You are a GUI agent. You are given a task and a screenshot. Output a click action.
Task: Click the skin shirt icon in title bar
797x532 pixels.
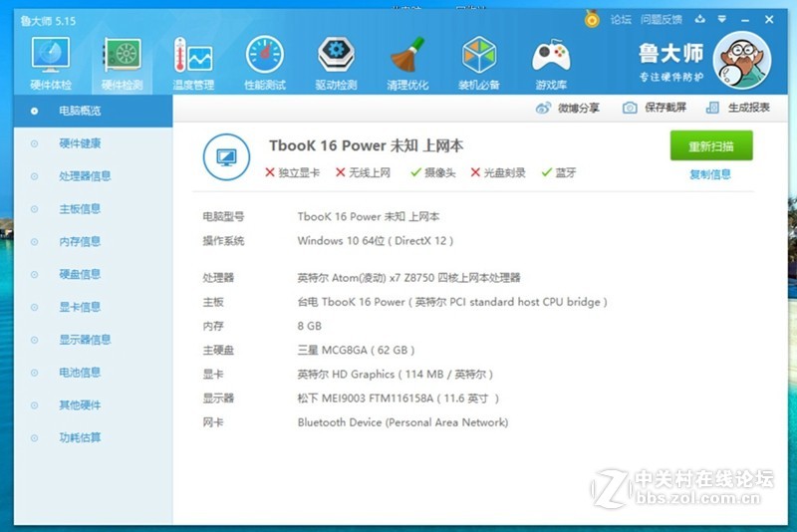(x=700, y=19)
